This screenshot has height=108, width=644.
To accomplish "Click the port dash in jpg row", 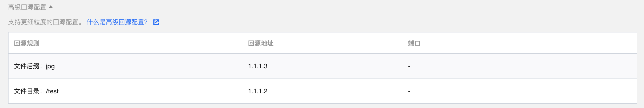I will 409,67.
